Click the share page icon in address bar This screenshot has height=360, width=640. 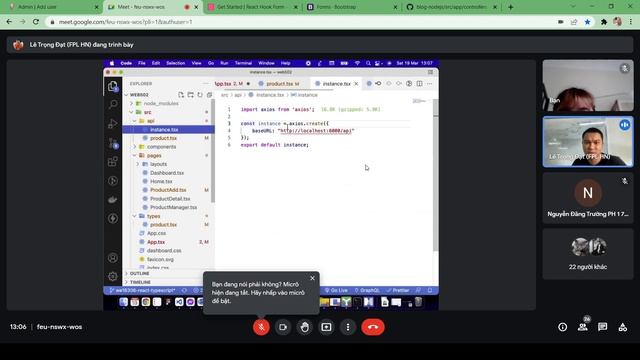tap(574, 22)
